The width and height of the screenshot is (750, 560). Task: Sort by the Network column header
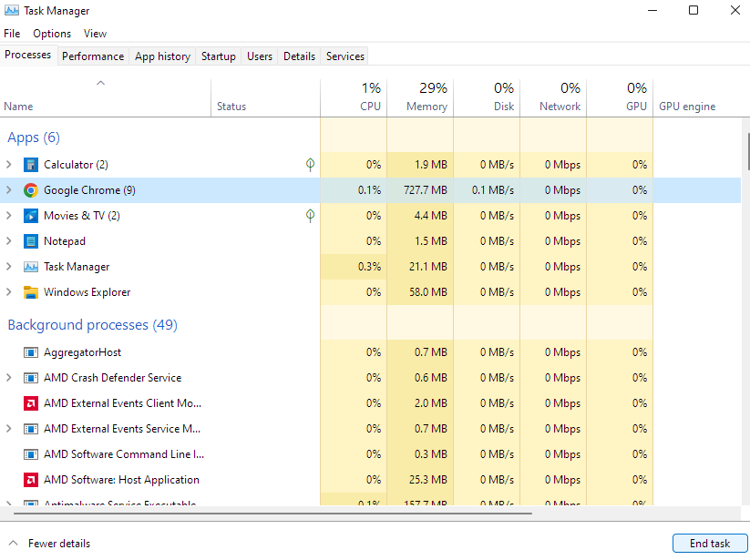[553, 98]
